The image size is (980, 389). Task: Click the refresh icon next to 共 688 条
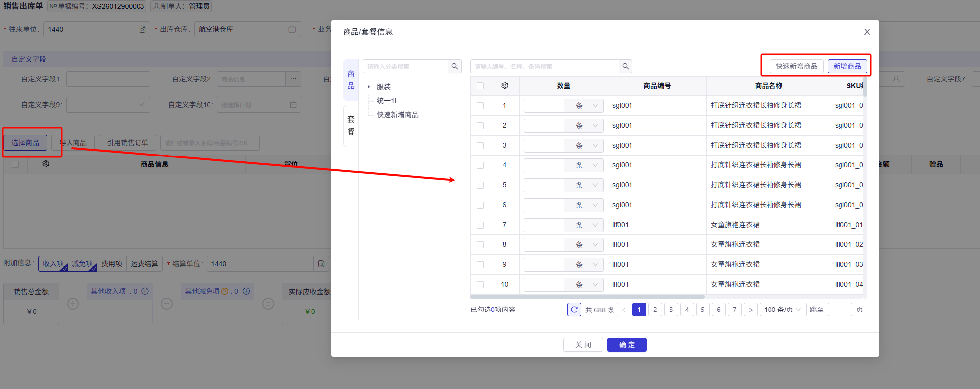(x=574, y=310)
